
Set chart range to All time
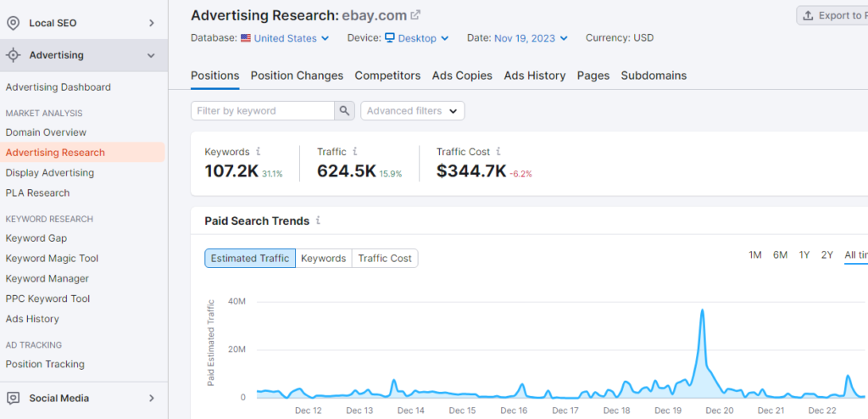click(x=856, y=255)
